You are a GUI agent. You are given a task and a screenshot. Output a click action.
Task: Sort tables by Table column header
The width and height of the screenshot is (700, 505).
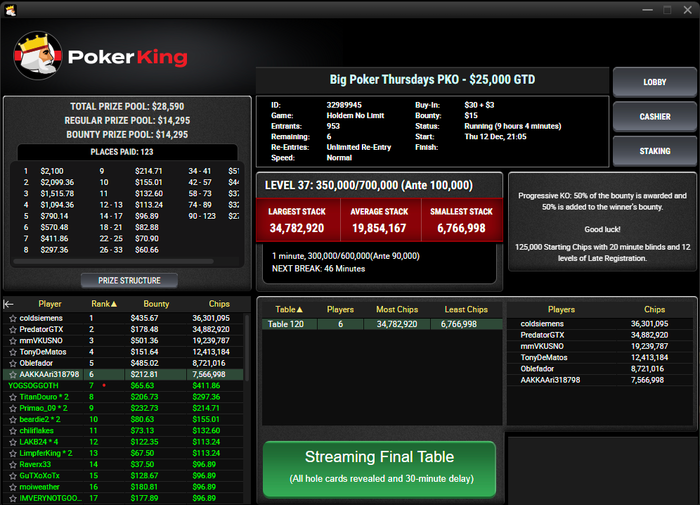coord(289,309)
